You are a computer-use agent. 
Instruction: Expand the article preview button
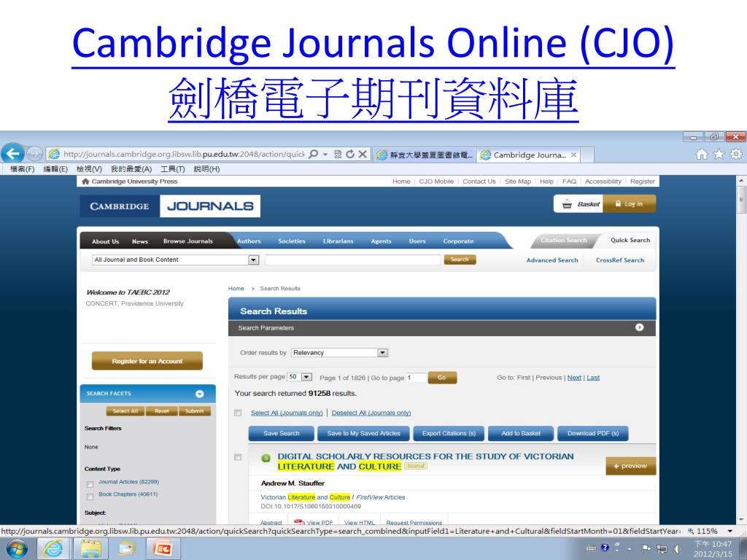click(x=631, y=466)
